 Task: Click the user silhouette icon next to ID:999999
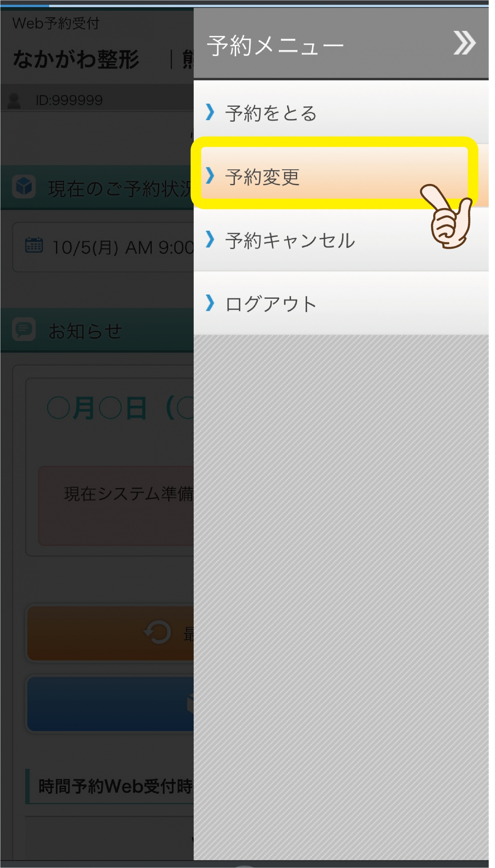click(x=14, y=101)
